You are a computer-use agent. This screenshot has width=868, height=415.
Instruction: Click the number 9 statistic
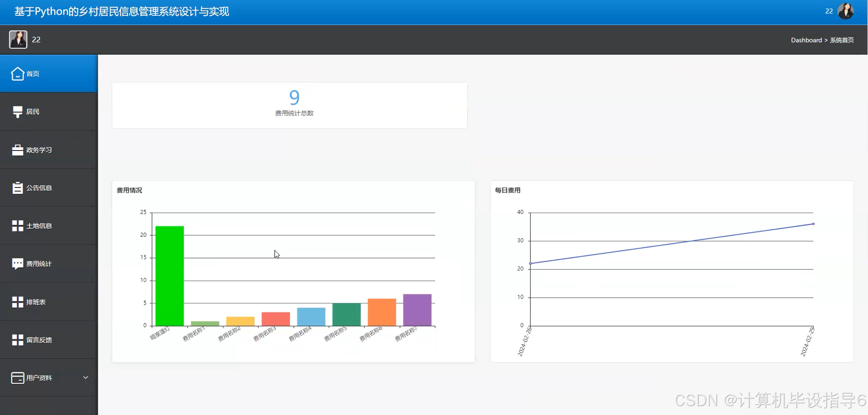(294, 97)
